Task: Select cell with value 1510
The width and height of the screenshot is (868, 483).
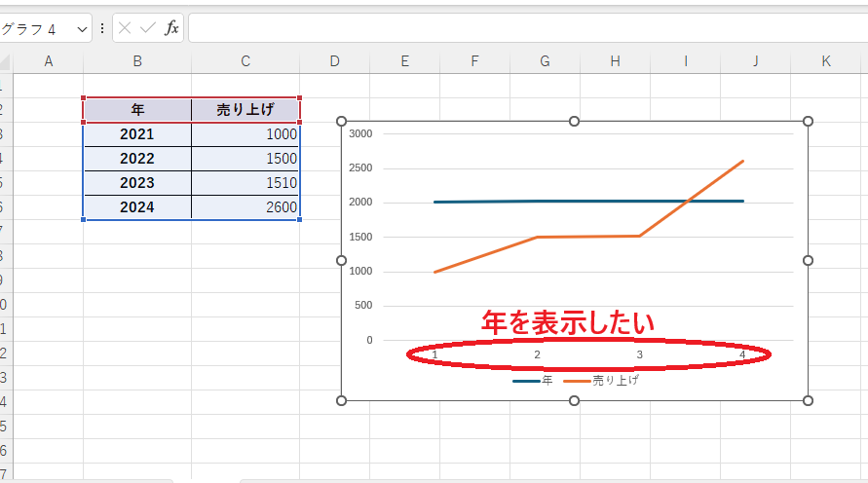Action: point(245,183)
